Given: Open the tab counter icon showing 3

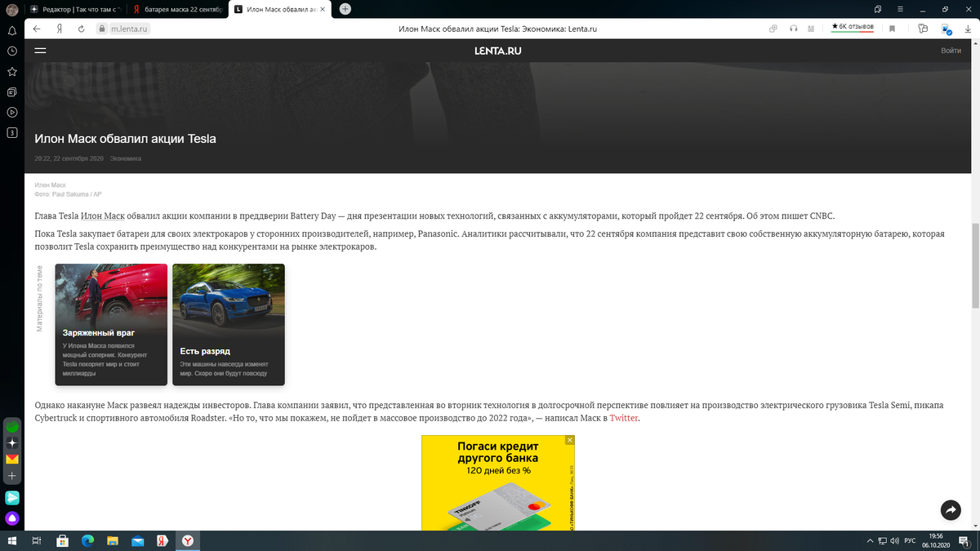Looking at the screenshot, I should point(12,132).
